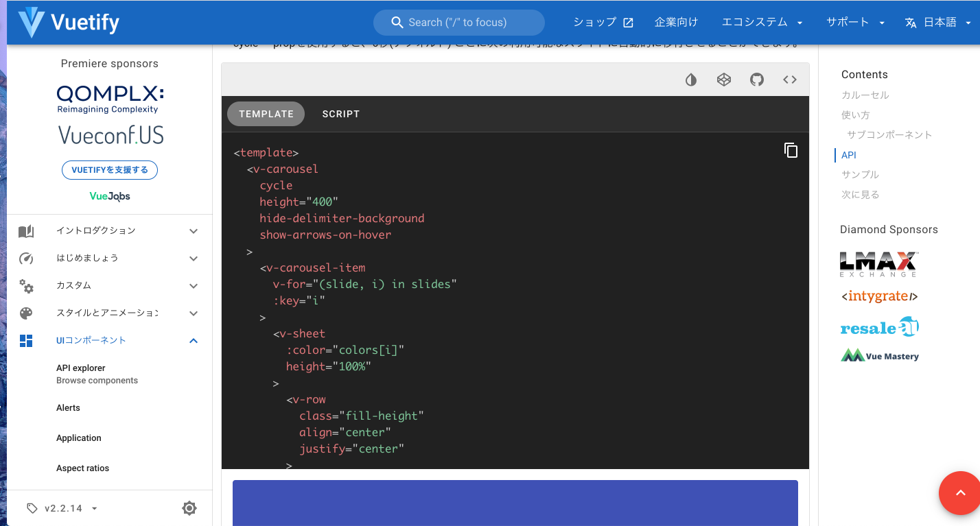This screenshot has height=526, width=980.
Task: Switch to the SCRIPT tab
Action: tap(340, 114)
